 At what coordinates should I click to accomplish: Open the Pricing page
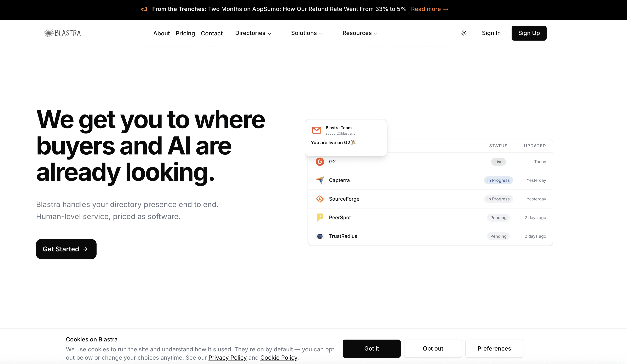(185, 33)
